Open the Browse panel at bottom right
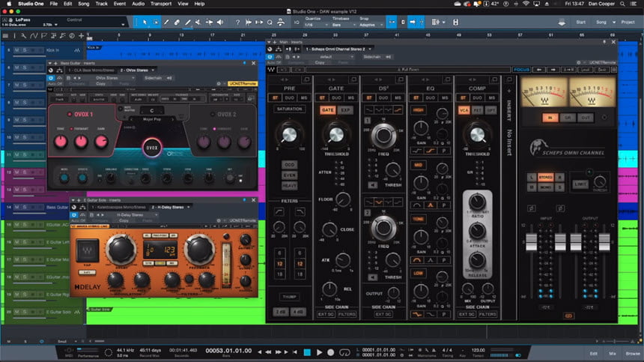Screen dimensions: 644x362 (x=633, y=353)
